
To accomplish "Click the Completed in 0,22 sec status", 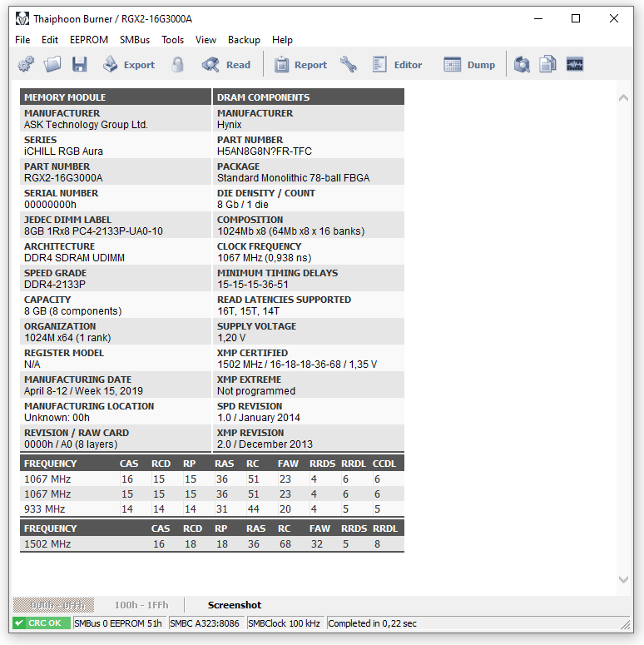I will tap(372, 623).
